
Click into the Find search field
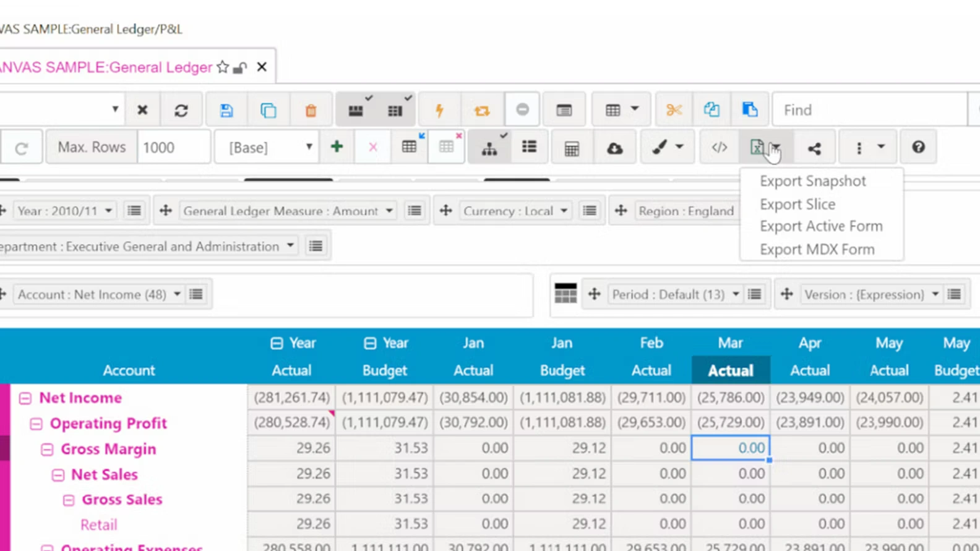[x=869, y=110]
